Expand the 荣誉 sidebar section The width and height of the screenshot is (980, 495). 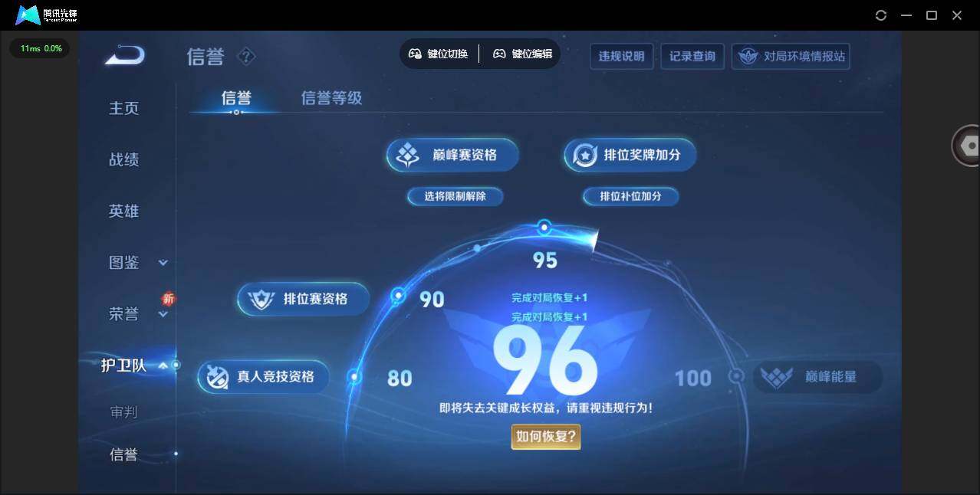(163, 314)
